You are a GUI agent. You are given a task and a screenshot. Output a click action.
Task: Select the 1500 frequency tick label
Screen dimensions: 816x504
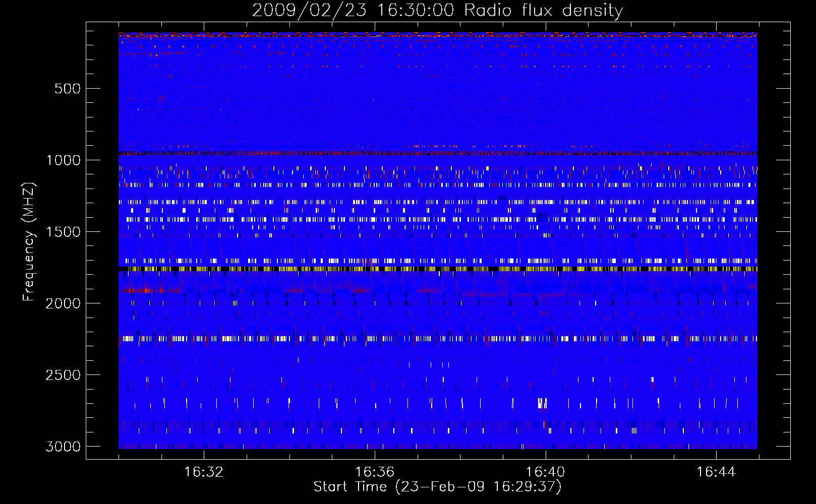[x=63, y=232]
